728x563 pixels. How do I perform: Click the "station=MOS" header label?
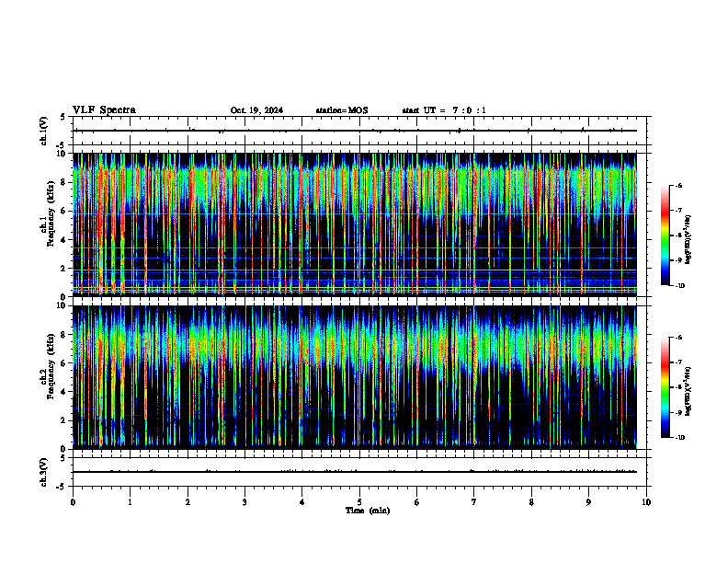coord(342,110)
